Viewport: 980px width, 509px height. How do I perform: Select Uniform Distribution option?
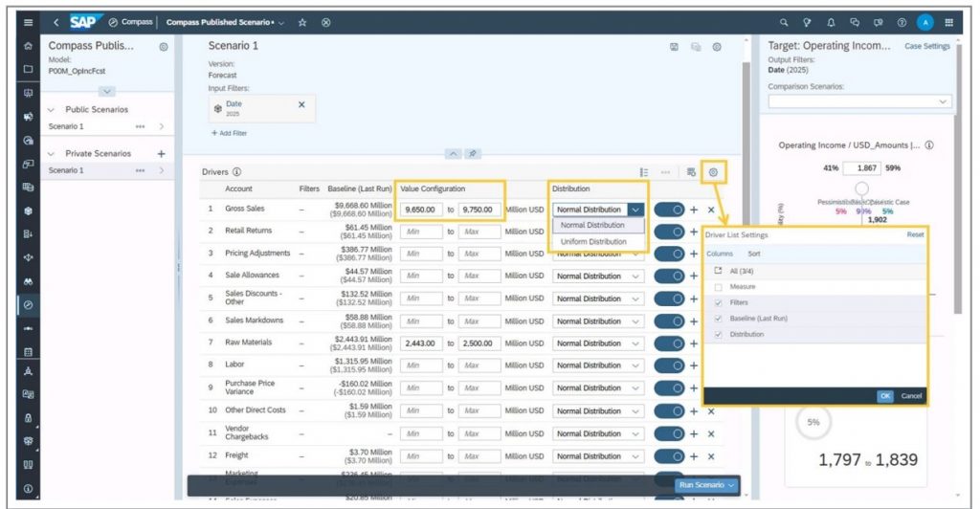pos(593,241)
